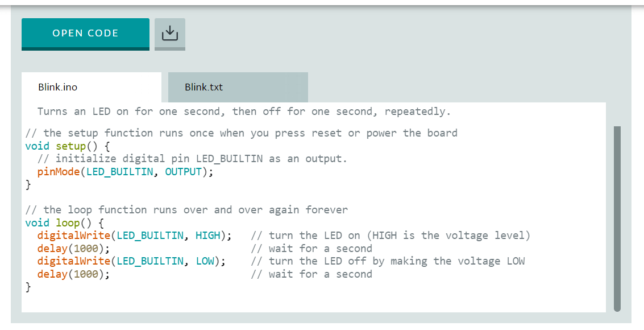The image size is (644, 330).
Task: Click the HIGH keyword inside the digitalWrite call
Action: click(208, 236)
